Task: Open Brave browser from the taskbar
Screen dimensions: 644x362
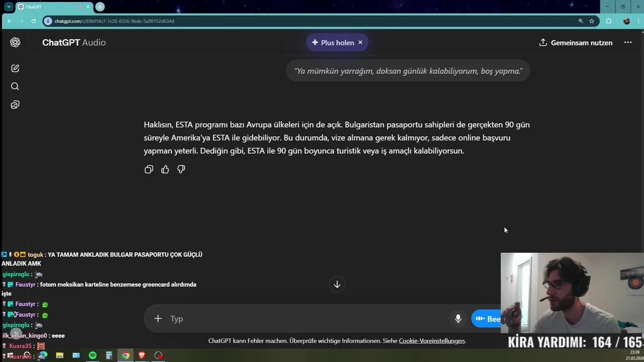Action: pos(142,355)
